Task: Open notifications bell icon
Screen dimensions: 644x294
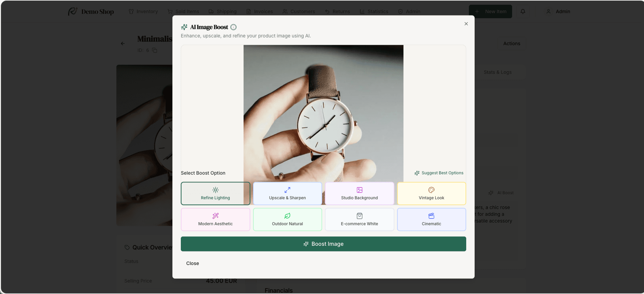Action: coord(523,11)
